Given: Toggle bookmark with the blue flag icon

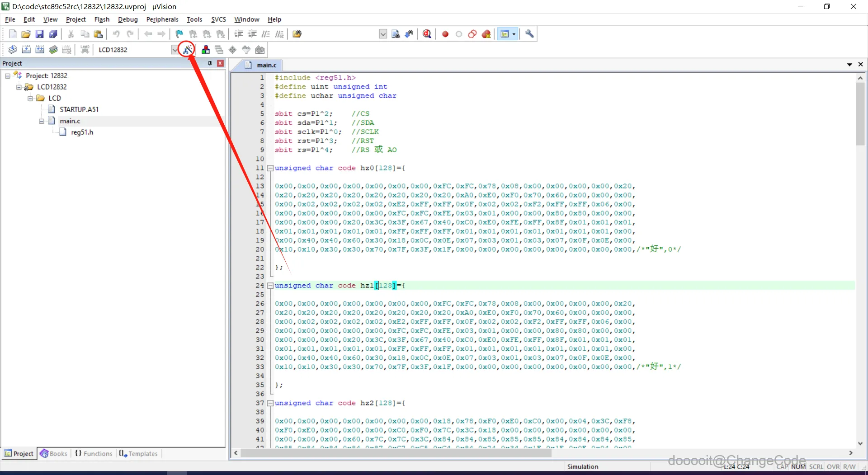Looking at the screenshot, I should 179,34.
